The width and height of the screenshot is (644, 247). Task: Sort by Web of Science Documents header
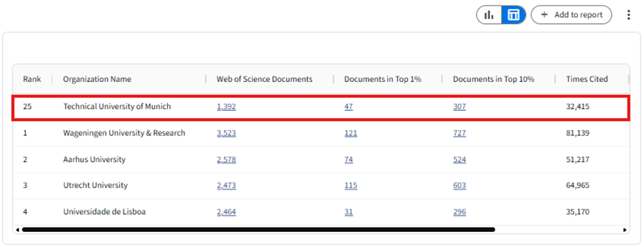point(264,79)
